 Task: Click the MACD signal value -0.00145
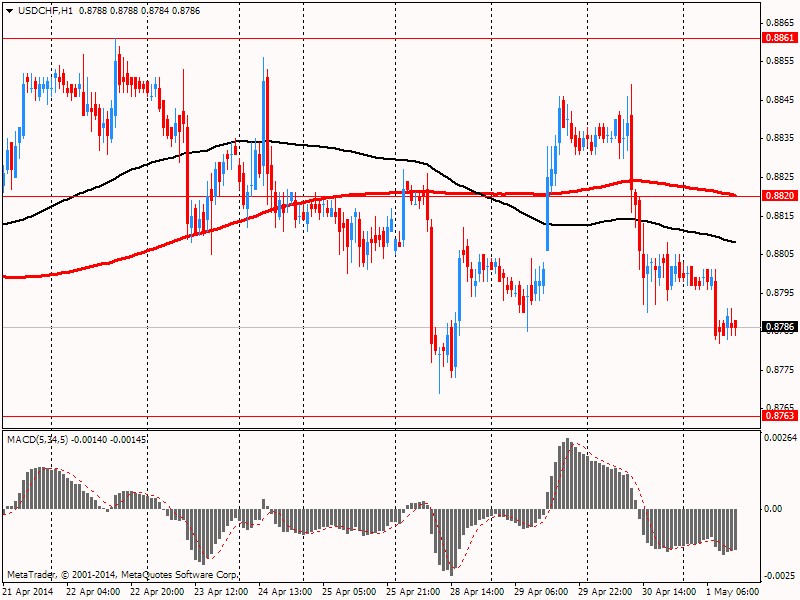coord(129,440)
